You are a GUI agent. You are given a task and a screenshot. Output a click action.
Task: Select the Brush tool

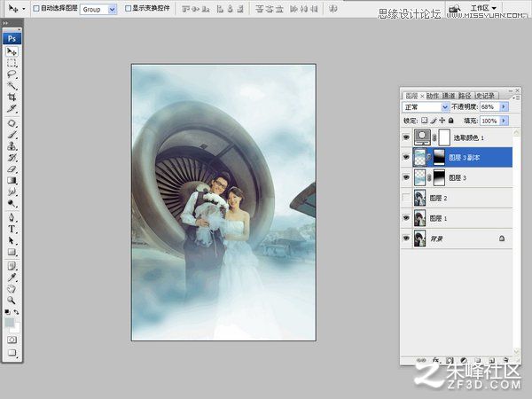pos(12,135)
